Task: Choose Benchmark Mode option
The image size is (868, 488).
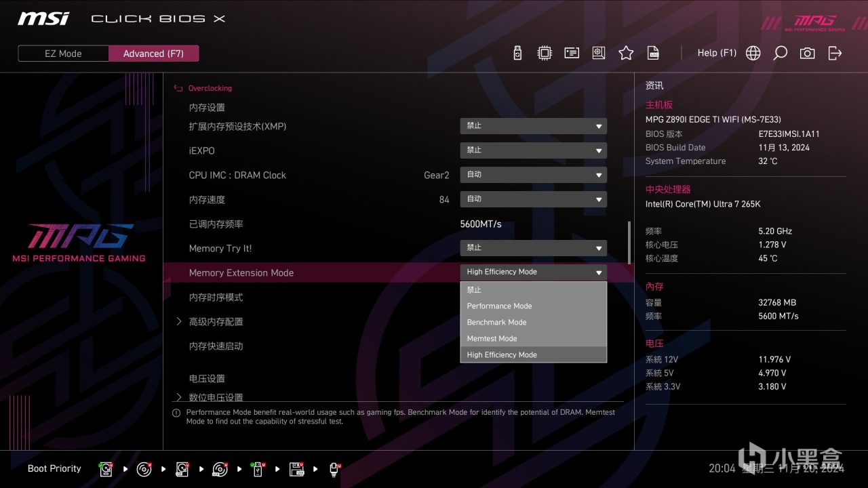Action: (x=533, y=322)
